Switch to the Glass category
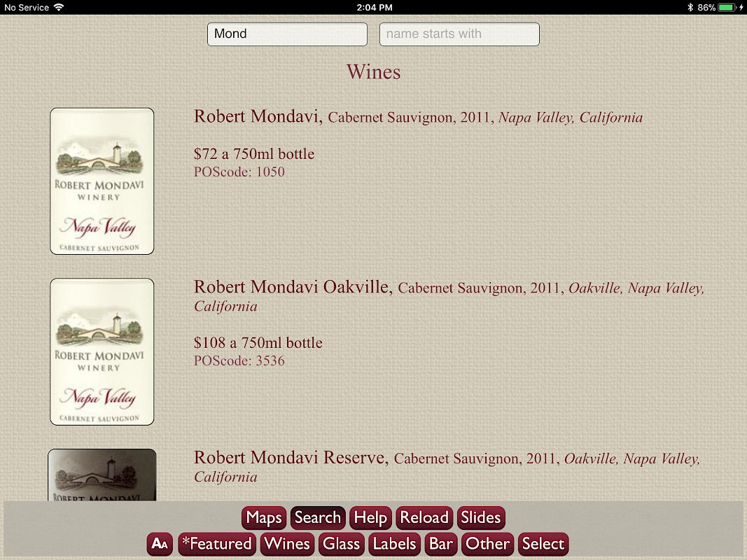This screenshot has width=747, height=560. click(x=341, y=544)
